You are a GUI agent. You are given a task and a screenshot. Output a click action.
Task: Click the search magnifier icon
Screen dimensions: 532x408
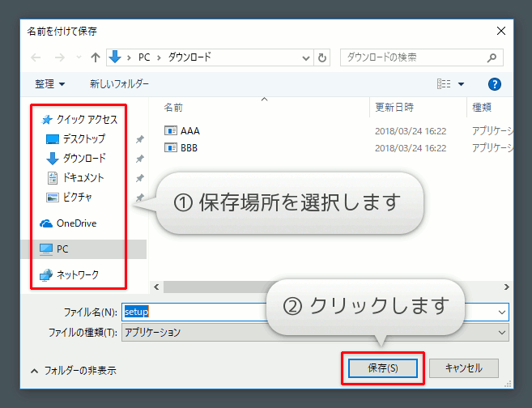[x=491, y=57]
